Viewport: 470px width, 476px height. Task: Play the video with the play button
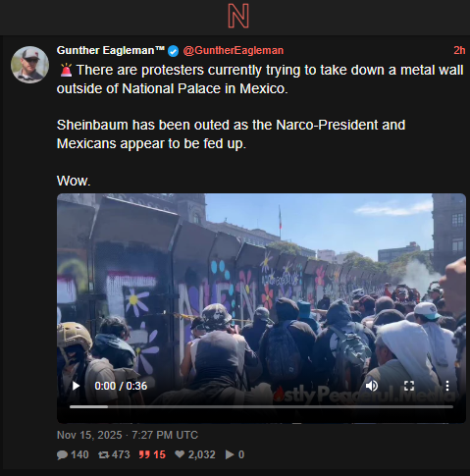(76, 386)
